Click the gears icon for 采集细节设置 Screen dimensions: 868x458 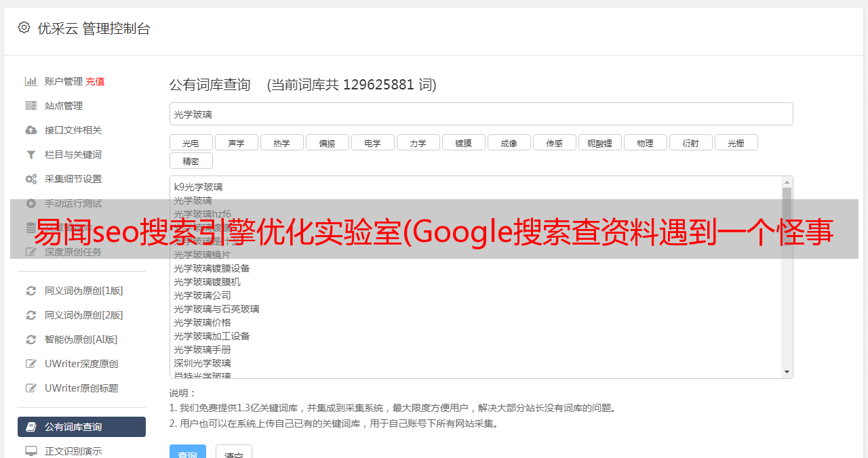click(31, 179)
